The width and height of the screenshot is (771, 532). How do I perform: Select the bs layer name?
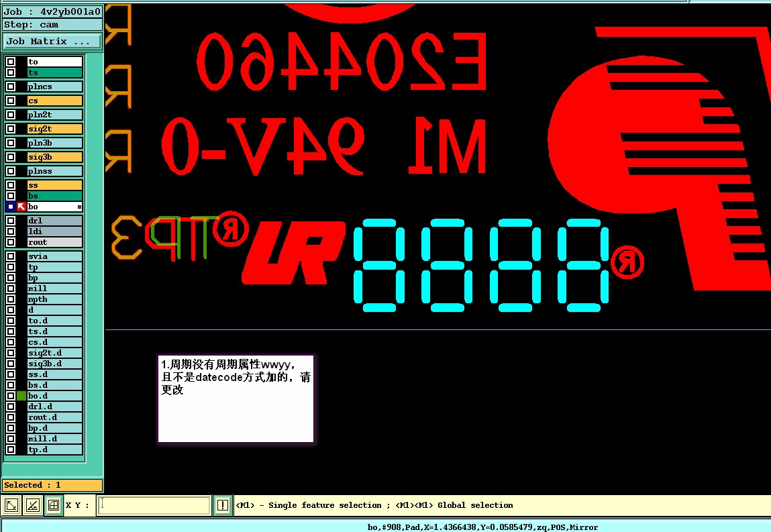54,196
